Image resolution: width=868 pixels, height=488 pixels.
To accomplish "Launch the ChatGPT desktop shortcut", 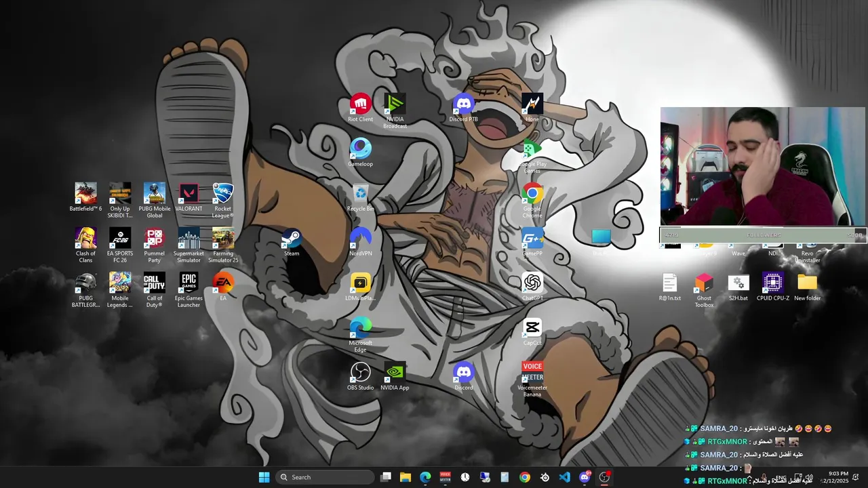I will tap(532, 287).
